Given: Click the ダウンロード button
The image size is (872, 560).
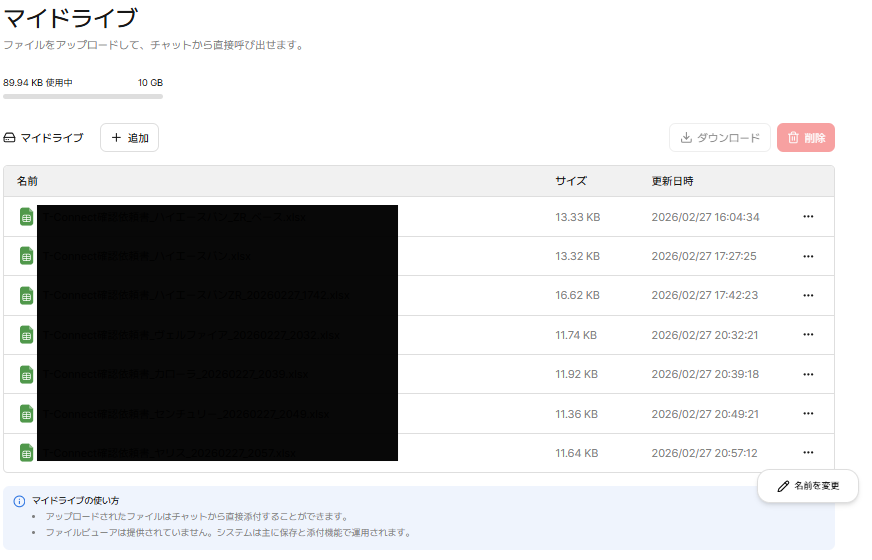Looking at the screenshot, I should [720, 137].
